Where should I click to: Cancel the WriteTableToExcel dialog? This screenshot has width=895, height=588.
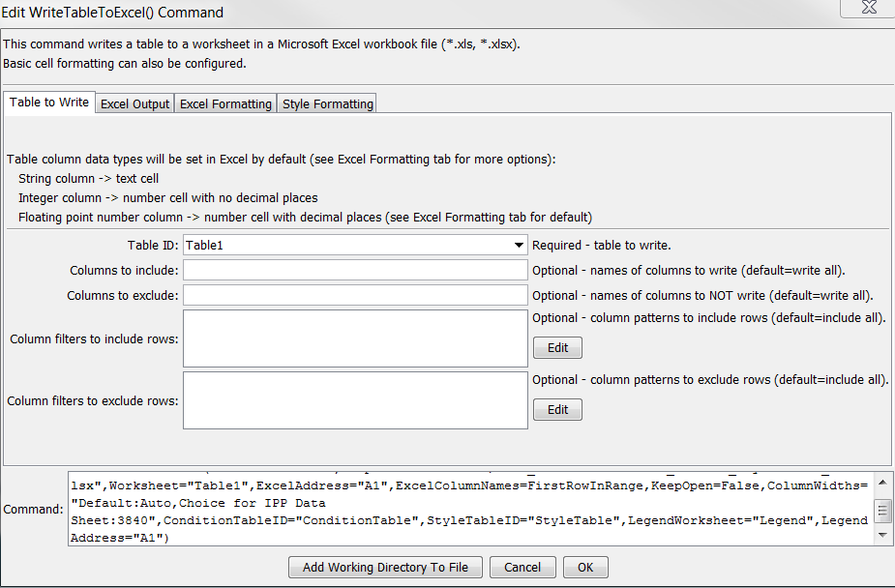522,568
